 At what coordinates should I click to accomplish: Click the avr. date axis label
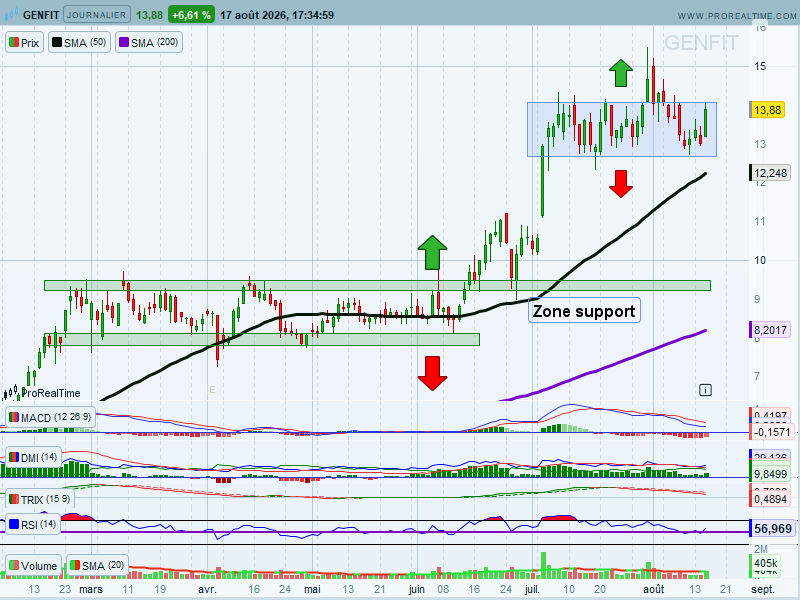207,589
